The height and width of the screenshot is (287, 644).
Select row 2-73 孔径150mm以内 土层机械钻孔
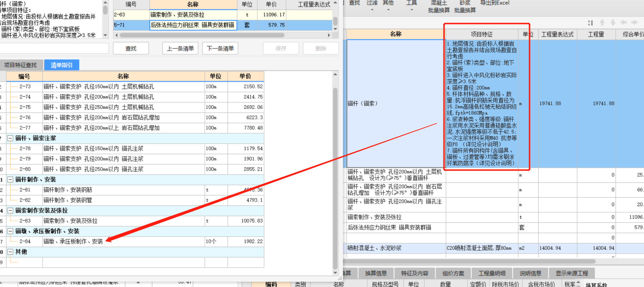click(x=132, y=87)
